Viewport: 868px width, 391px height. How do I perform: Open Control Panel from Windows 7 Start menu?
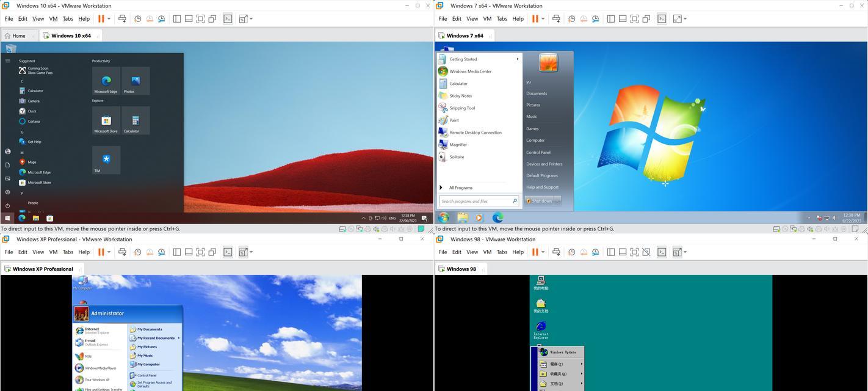pos(538,152)
